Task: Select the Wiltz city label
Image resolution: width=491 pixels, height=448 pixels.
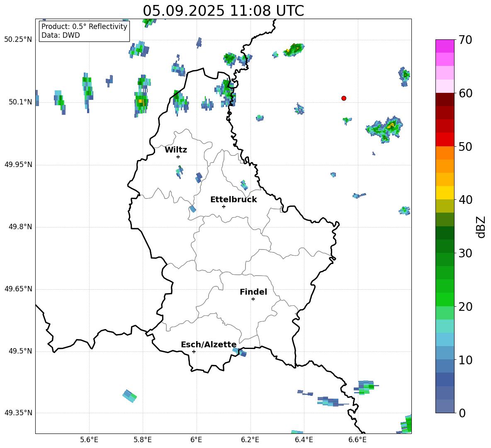Action: (x=176, y=150)
